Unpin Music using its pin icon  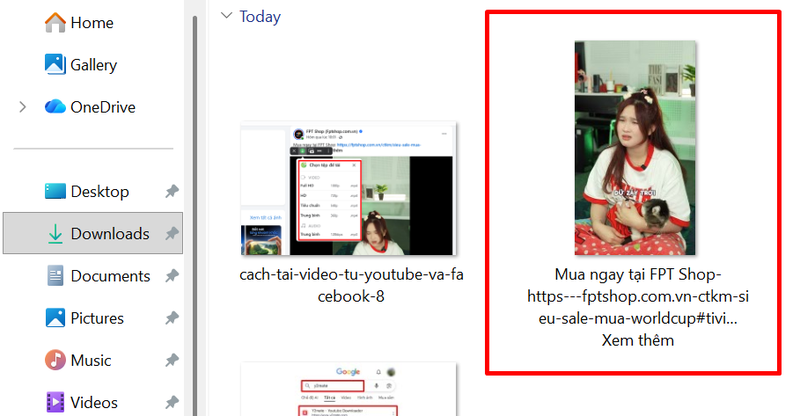(x=172, y=360)
